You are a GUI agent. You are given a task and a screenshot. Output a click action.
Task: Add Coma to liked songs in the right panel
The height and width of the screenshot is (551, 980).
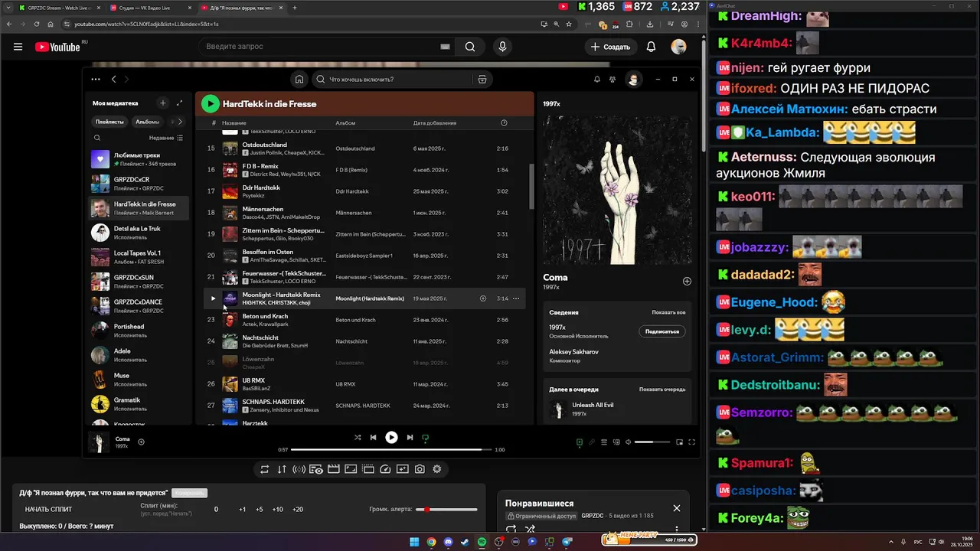687,281
